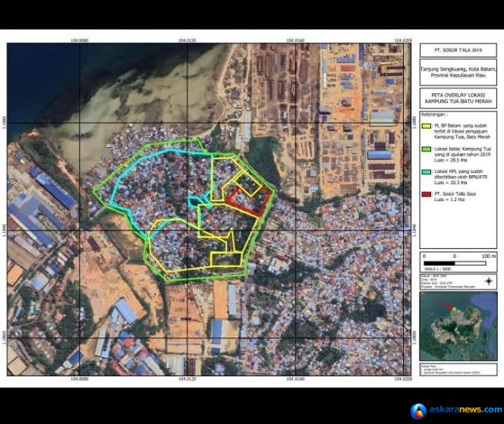
Task: Click the north arrow compass star icon
Action: (489, 281)
